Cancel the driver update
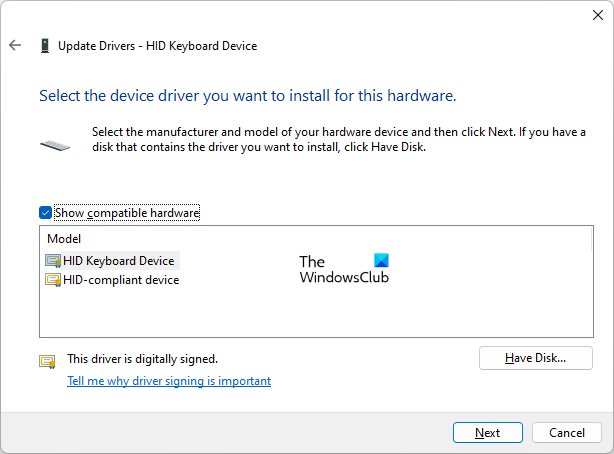This screenshot has height=454, width=614. pos(566,433)
